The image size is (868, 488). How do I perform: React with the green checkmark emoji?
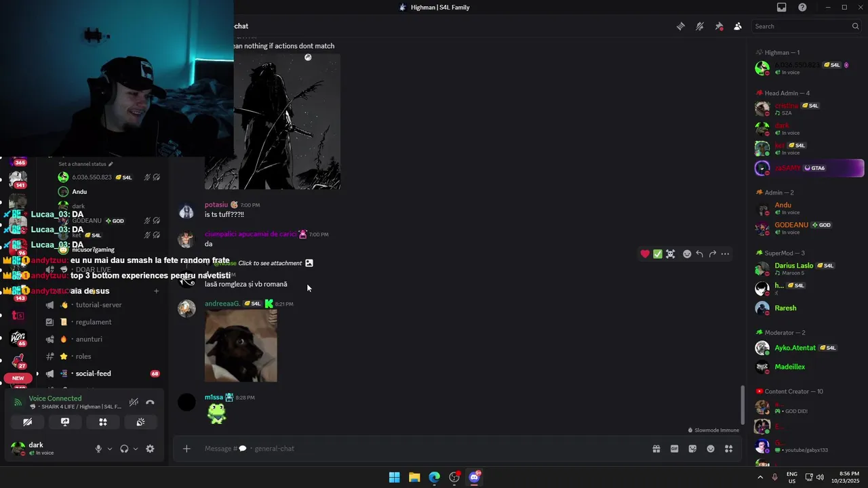pos(658,254)
